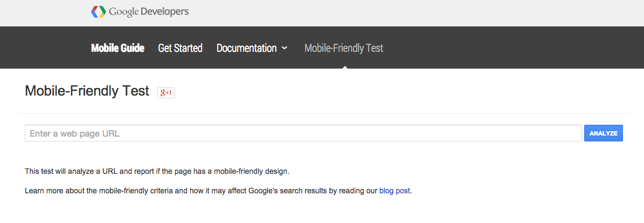Click the Learn more about mobile-friendly criteria sentence
Image resolution: width=644 pixels, height=223 pixels.
218,191
